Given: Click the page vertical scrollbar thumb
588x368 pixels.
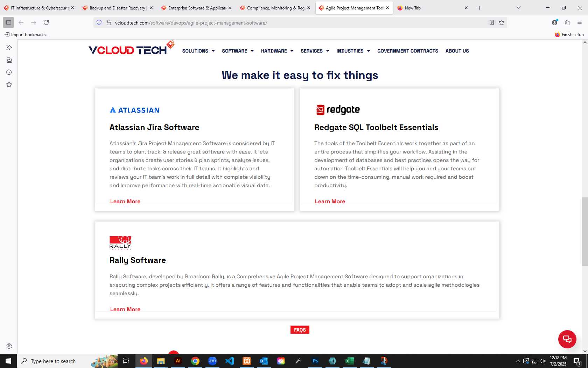Looking at the screenshot, I should 585,232.
